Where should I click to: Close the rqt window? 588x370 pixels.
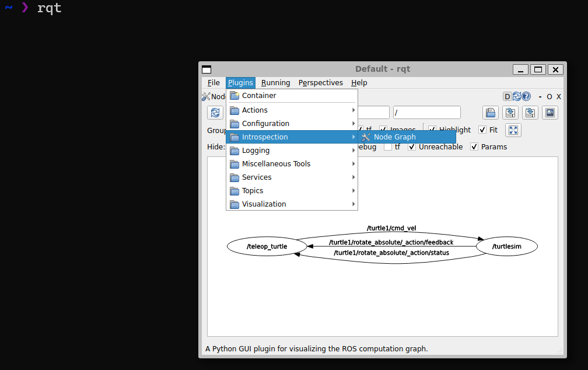pyautogui.click(x=556, y=69)
